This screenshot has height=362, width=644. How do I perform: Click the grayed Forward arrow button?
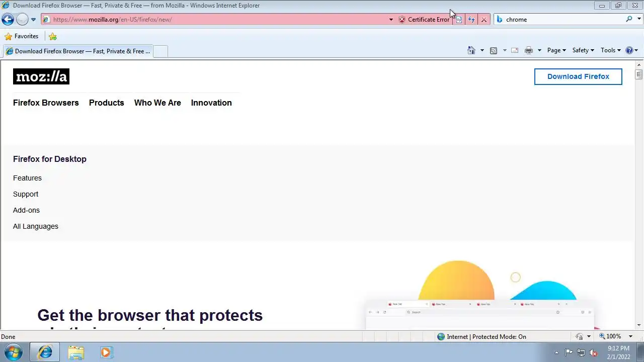click(22, 20)
